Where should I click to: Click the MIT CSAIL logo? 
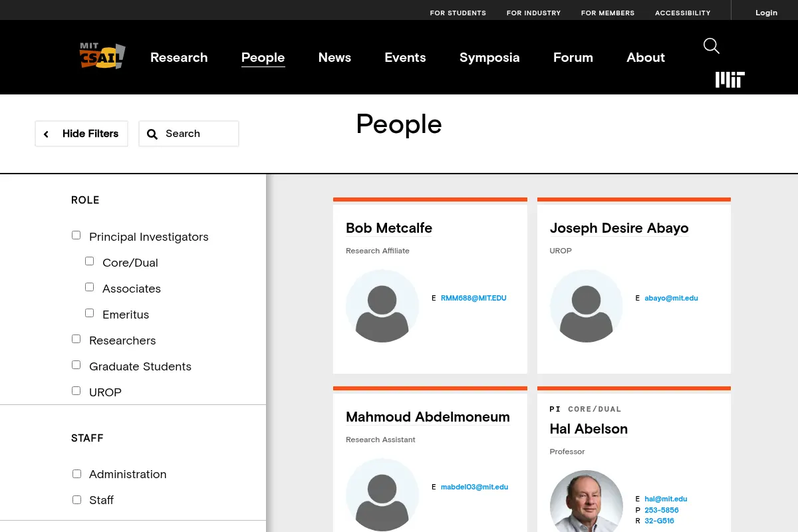pos(102,57)
